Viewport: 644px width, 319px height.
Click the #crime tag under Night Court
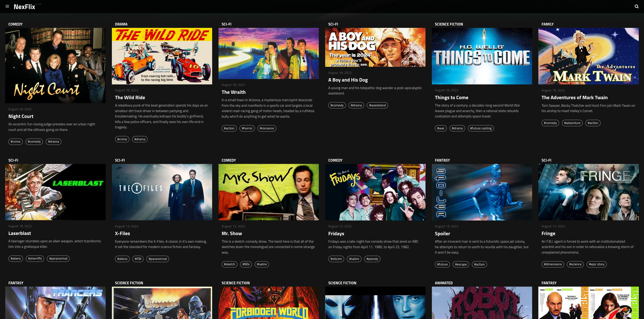tap(15, 142)
